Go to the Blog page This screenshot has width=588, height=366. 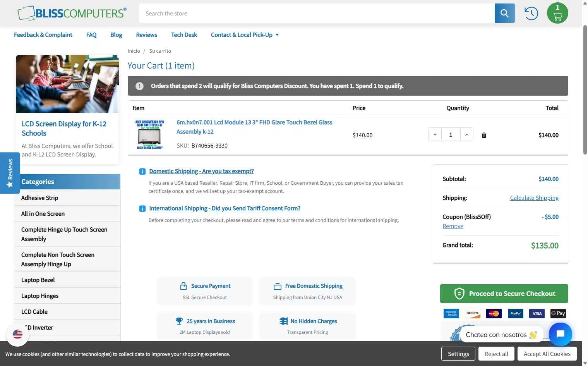(x=116, y=35)
